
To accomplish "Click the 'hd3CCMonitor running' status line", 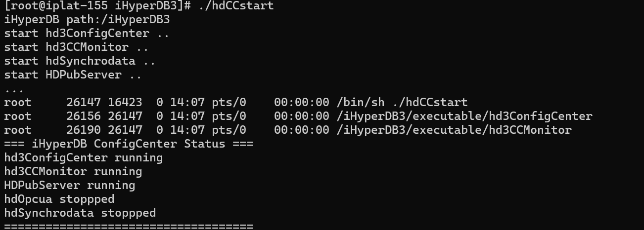I will point(73,172).
